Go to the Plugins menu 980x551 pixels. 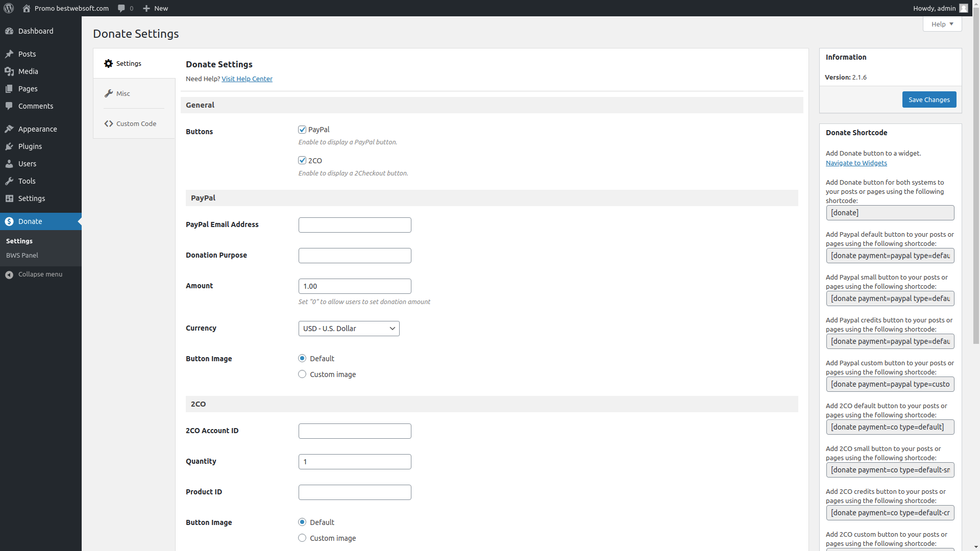point(41,146)
